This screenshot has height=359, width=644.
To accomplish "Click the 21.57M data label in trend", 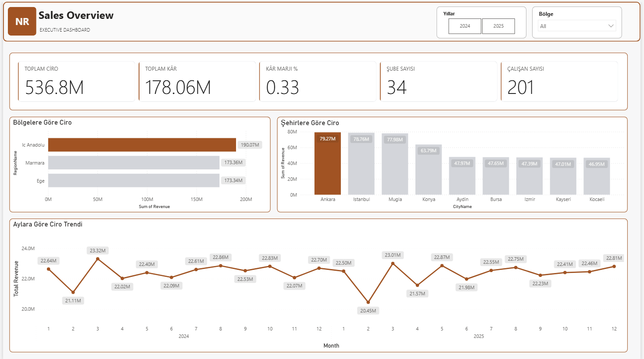I will pos(417,294).
